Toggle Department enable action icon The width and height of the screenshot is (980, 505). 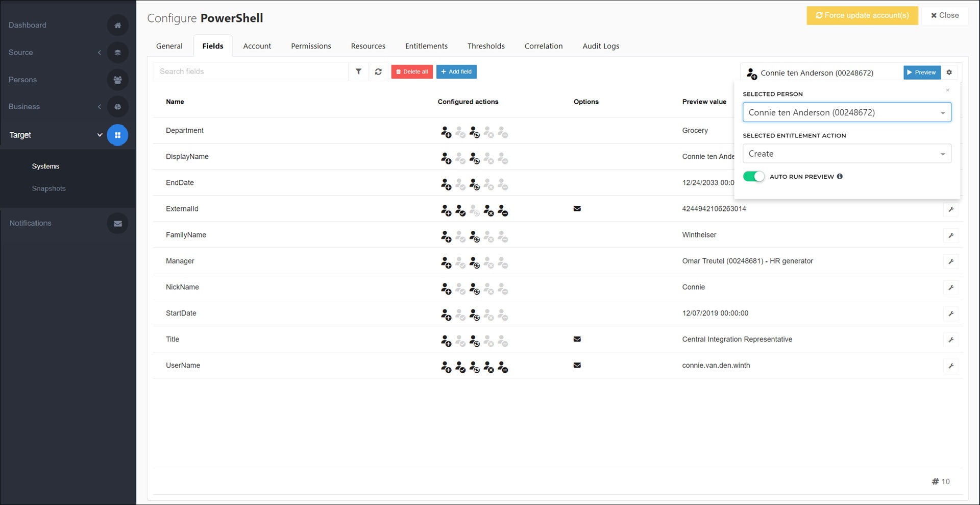pos(460,132)
